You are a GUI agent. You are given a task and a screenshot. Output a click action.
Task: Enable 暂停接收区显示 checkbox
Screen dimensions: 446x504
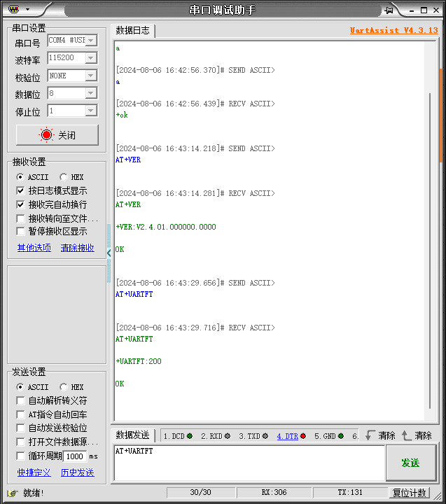[x=20, y=231]
